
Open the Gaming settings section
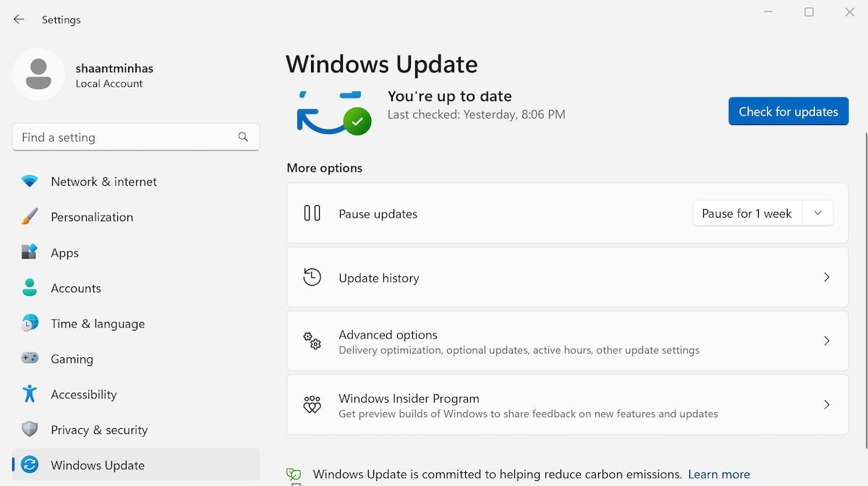point(29,359)
